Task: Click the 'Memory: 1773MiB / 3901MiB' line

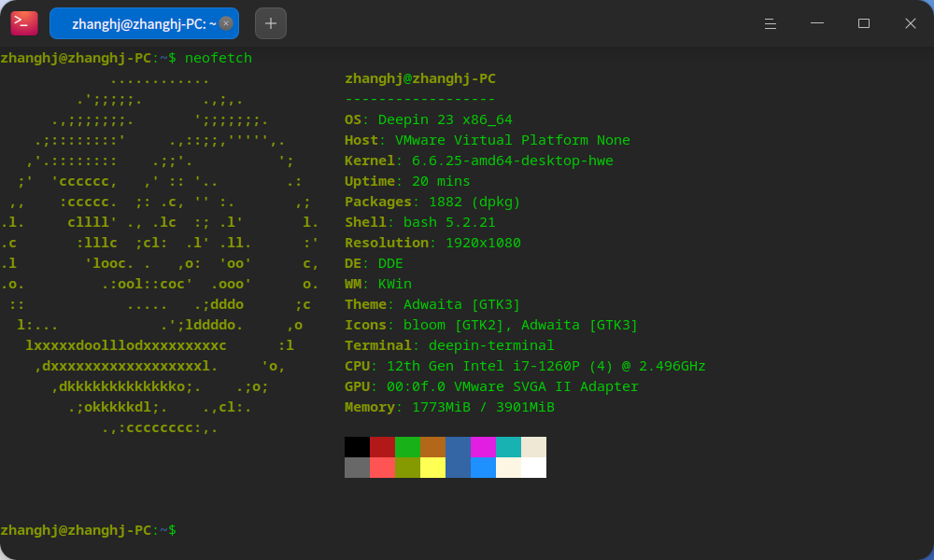Action: coord(449,407)
